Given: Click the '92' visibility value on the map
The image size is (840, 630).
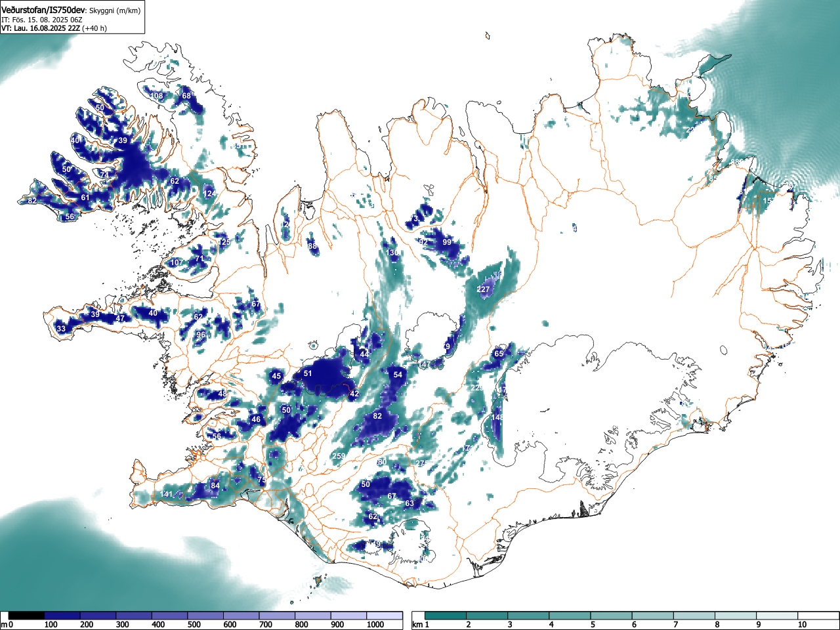Looking at the screenshot, I should pos(423,242).
